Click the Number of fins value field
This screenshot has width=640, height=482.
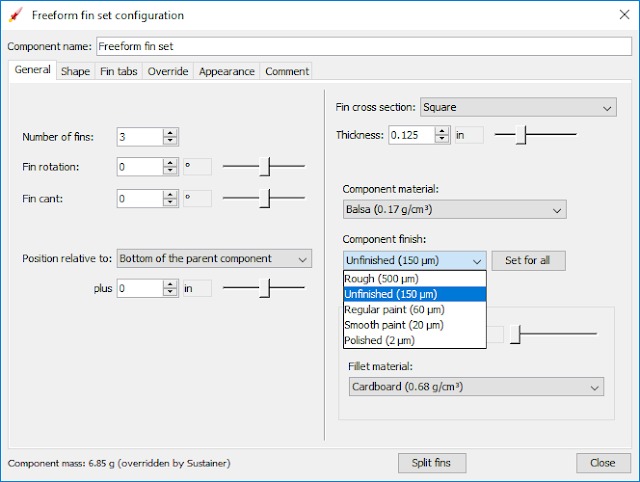coord(140,137)
